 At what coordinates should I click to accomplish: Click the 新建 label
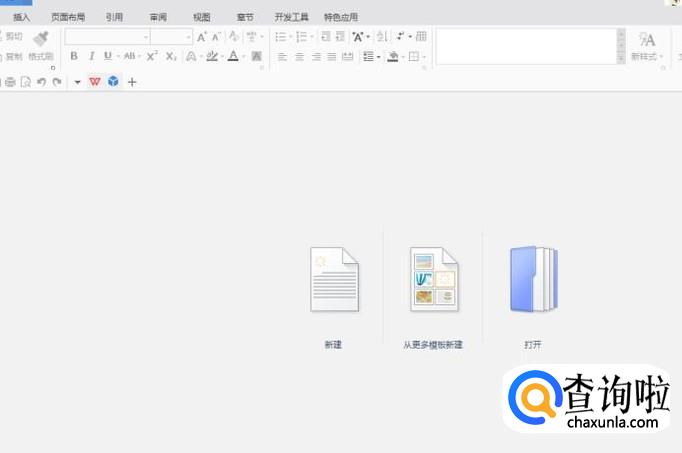tap(333, 344)
